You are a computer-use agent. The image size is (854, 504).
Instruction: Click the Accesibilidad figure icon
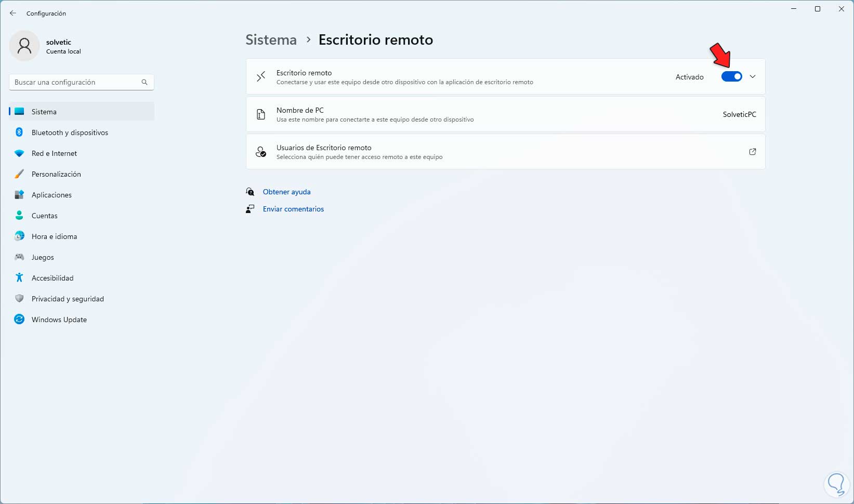(19, 278)
